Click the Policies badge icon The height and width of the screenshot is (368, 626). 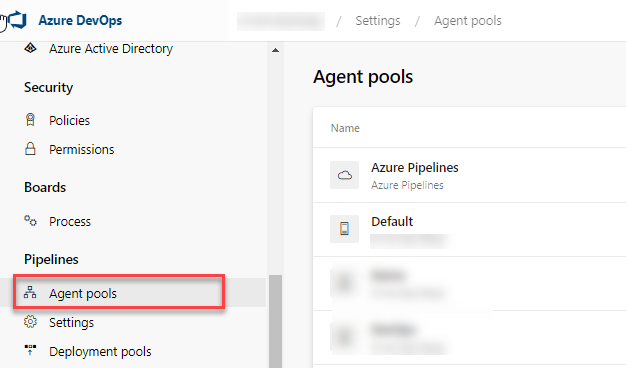coord(30,120)
